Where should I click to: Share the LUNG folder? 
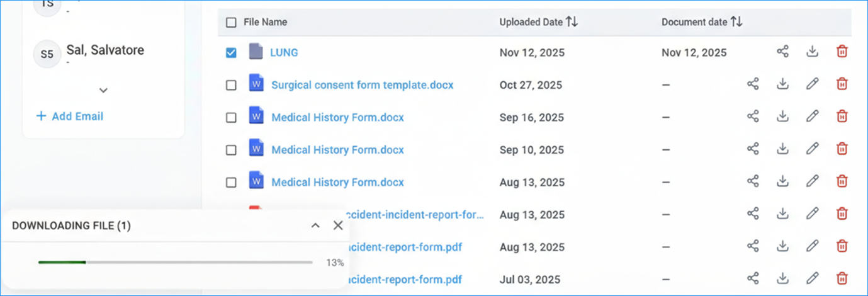pos(782,52)
